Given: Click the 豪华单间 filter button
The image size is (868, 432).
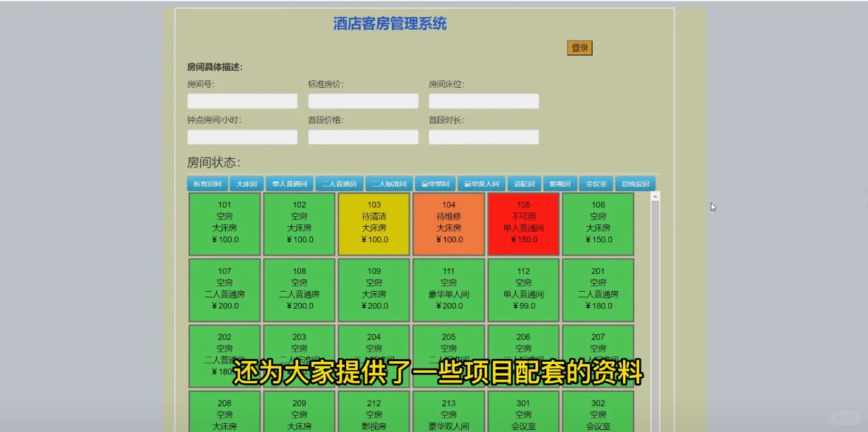Looking at the screenshot, I should [436, 183].
